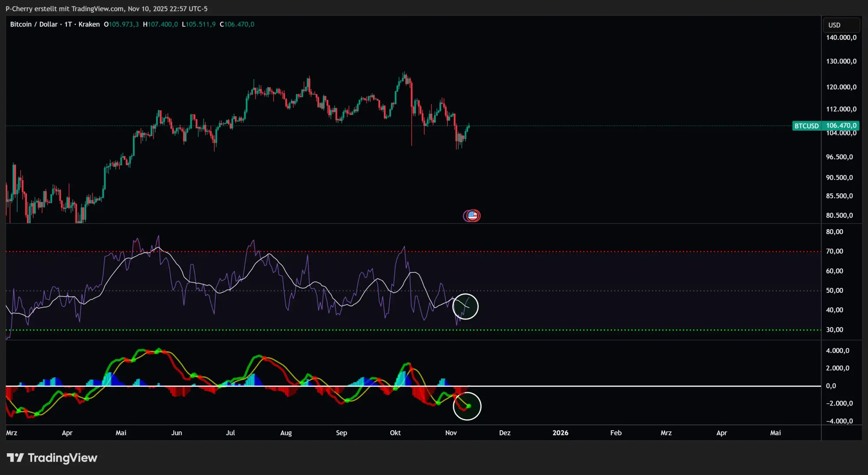Click the Bitcoin / Dollar symbol name
Viewport: 868px width, 475px height.
click(34, 24)
